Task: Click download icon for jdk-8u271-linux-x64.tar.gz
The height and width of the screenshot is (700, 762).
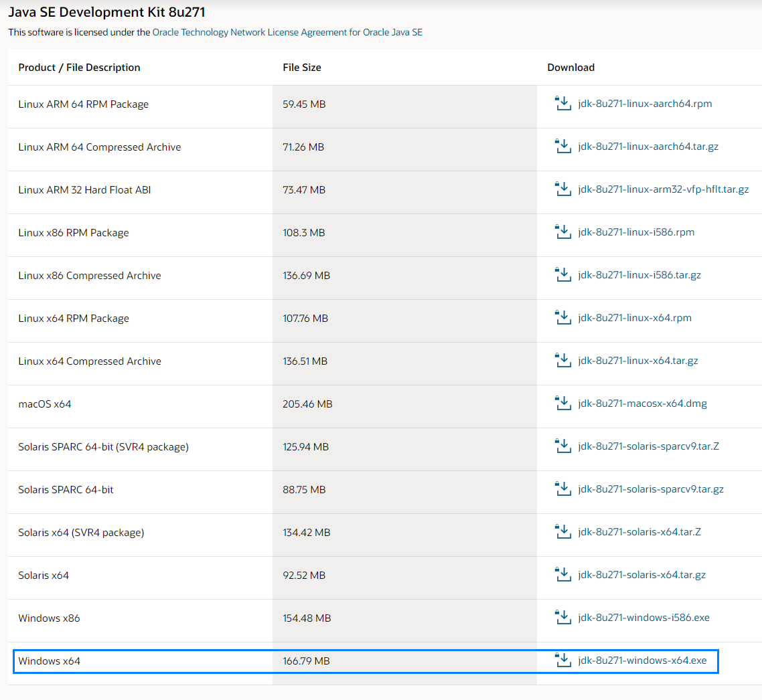Action: tap(562, 361)
